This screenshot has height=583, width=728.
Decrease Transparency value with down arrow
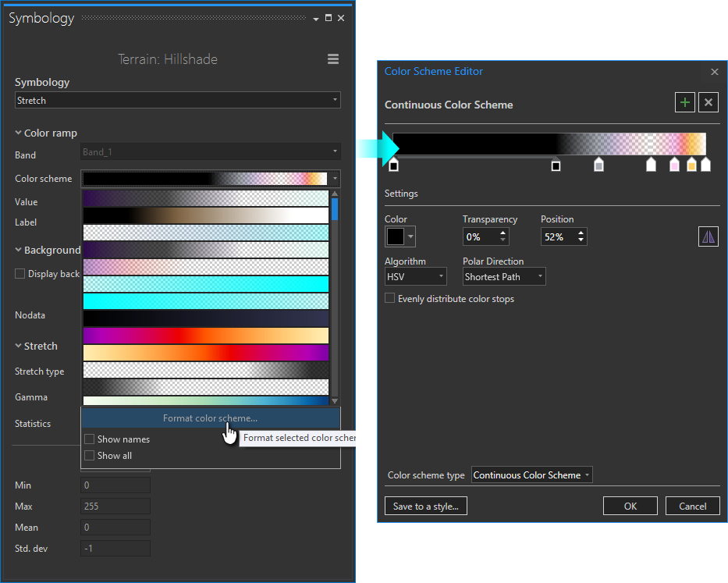502,240
